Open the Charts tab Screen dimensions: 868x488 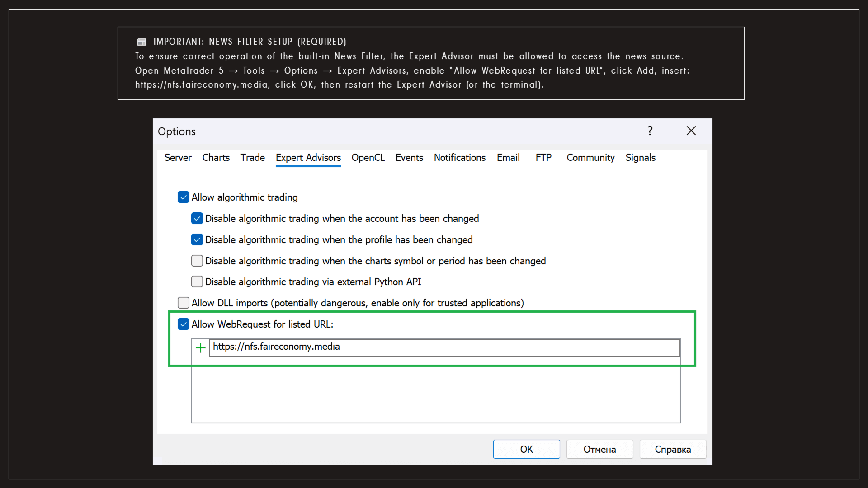216,158
